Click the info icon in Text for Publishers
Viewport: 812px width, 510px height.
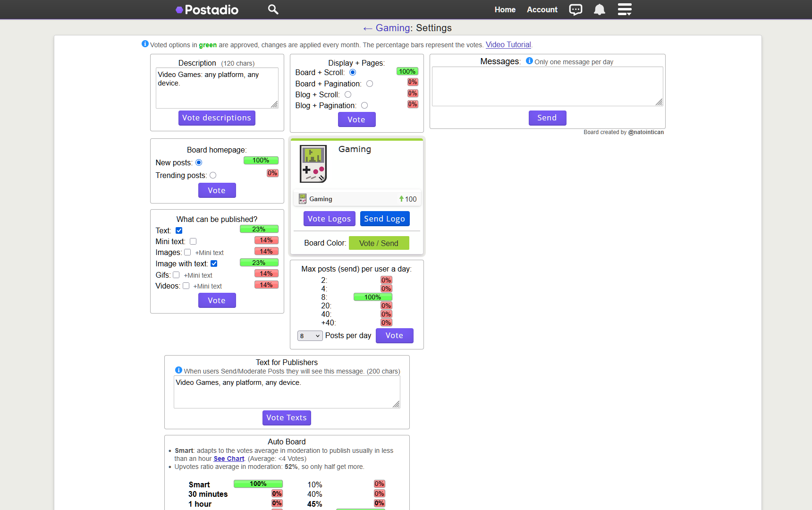click(179, 370)
